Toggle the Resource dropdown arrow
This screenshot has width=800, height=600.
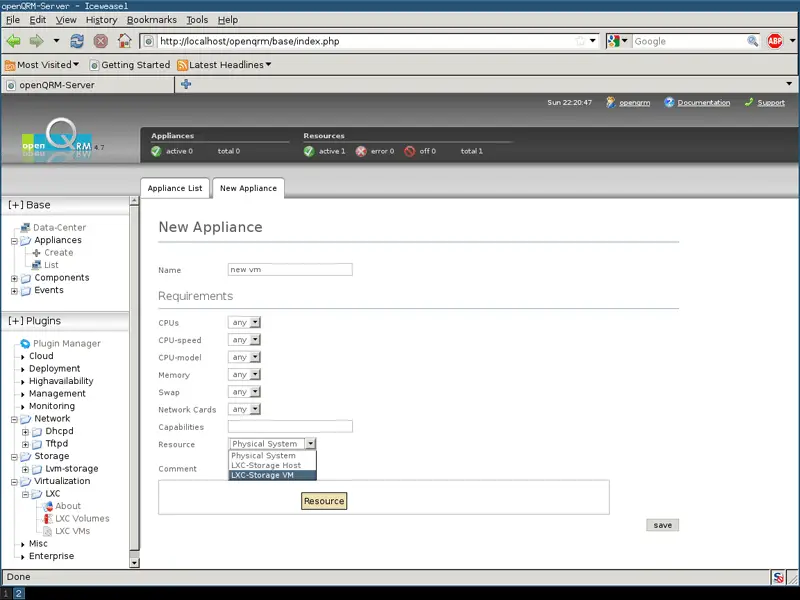coord(311,444)
